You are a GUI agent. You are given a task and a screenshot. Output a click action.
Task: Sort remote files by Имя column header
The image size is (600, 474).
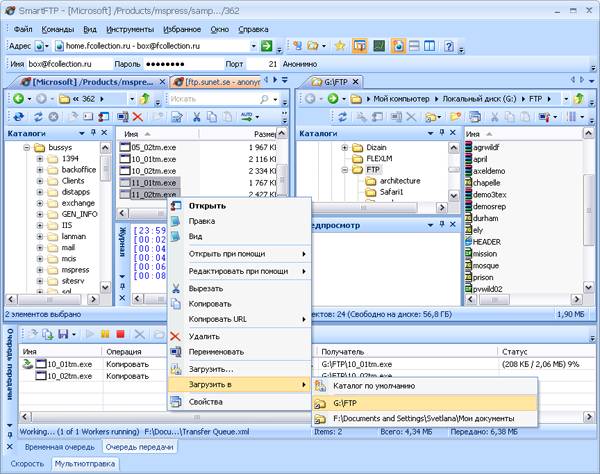click(x=158, y=134)
